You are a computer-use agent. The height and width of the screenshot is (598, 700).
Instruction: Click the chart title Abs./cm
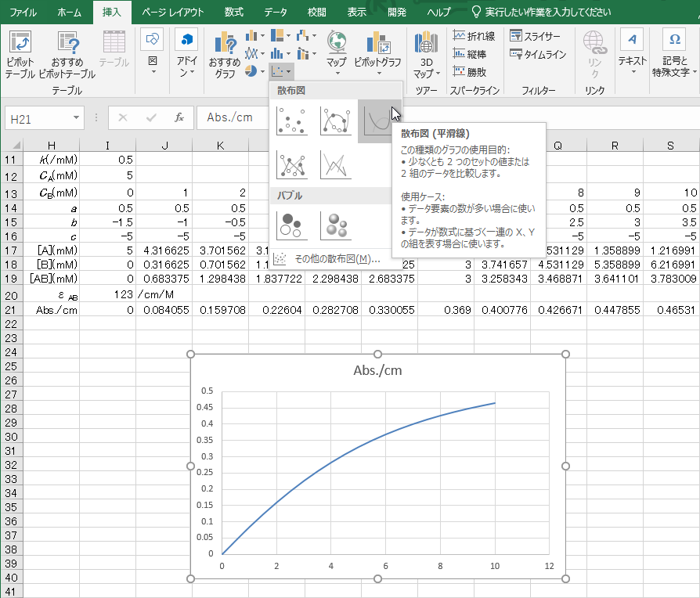coord(377,370)
